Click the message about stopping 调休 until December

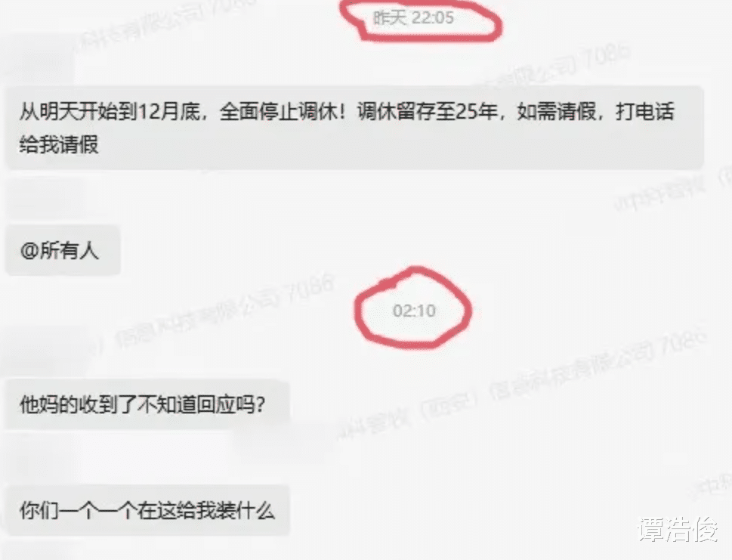354,128
